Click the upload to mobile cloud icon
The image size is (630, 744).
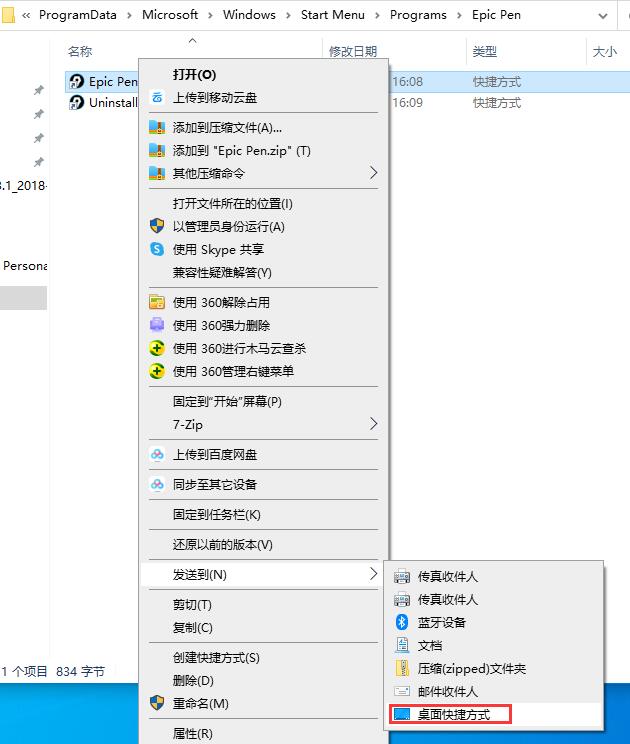157,97
